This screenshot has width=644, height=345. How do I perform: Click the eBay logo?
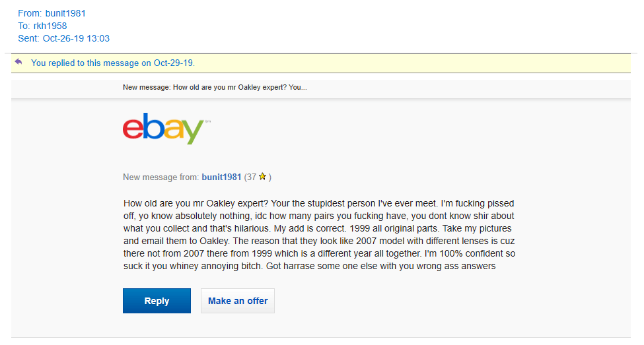pyautogui.click(x=163, y=129)
